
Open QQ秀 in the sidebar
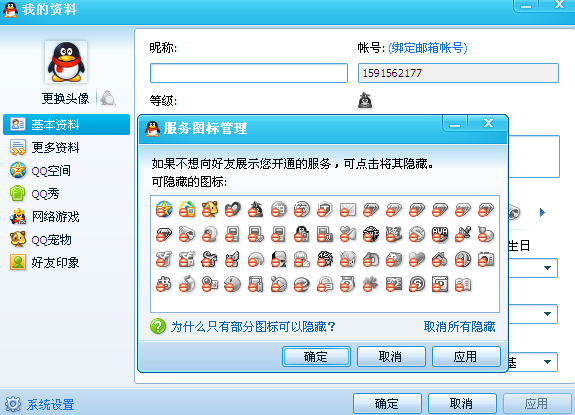tap(35, 194)
